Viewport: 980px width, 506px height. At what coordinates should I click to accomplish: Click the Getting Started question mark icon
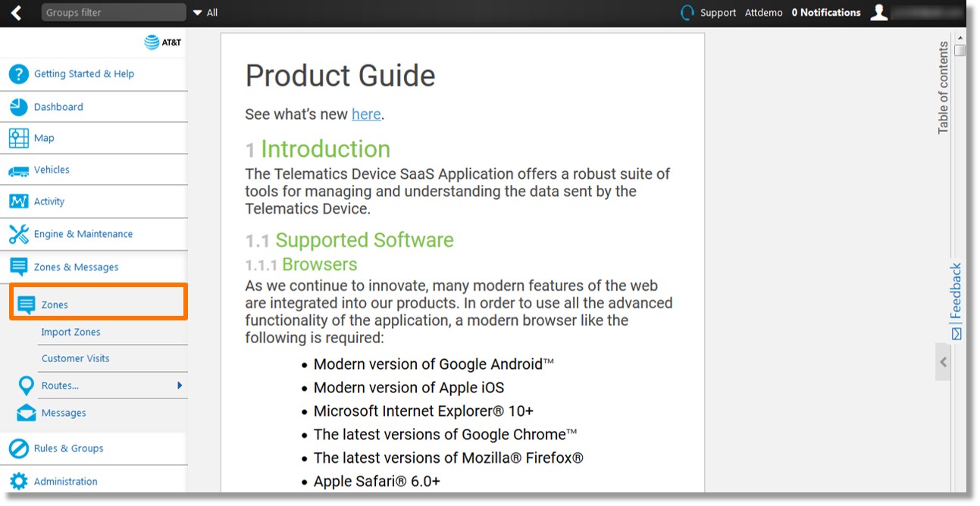pos(18,74)
